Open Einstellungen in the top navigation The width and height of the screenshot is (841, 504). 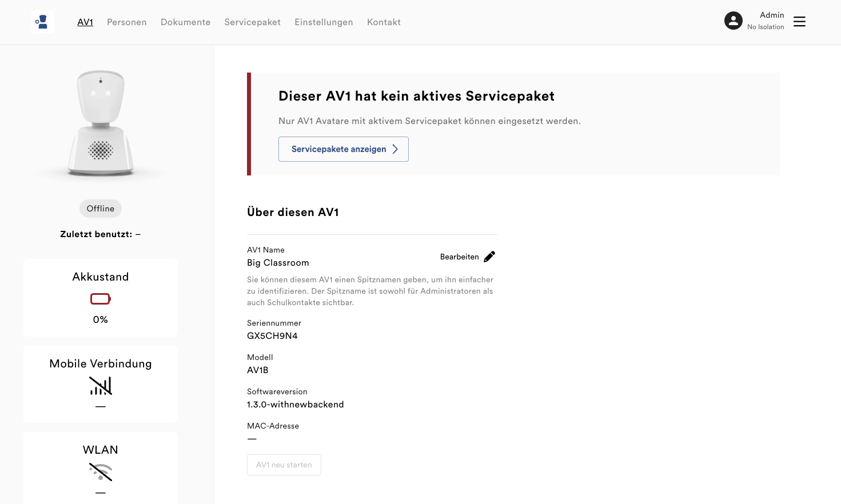point(324,22)
